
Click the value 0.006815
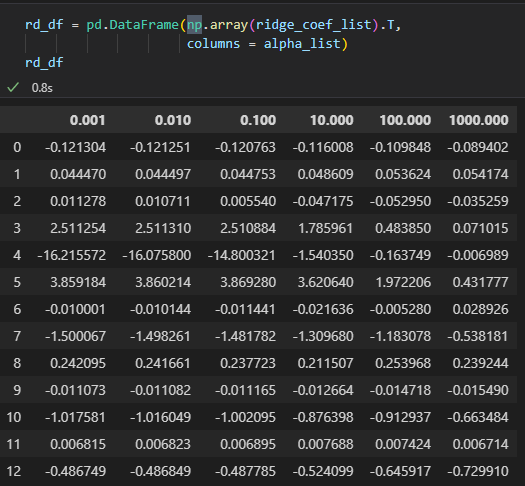(78, 444)
